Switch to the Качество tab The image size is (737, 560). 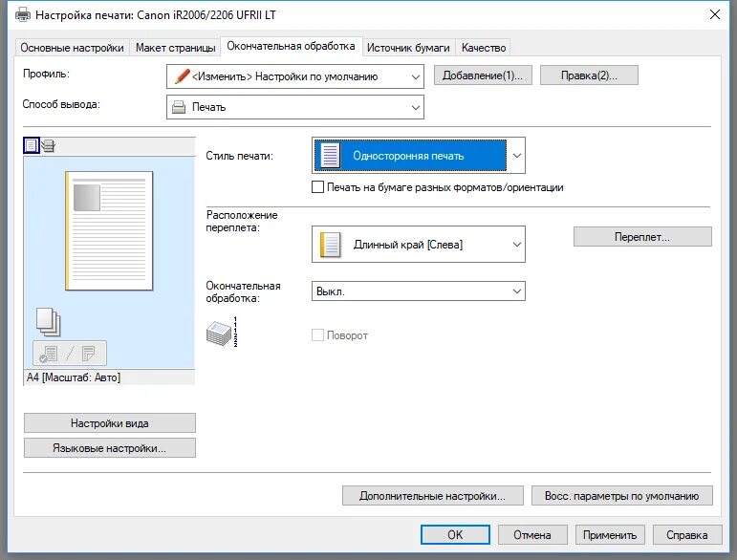click(x=484, y=48)
